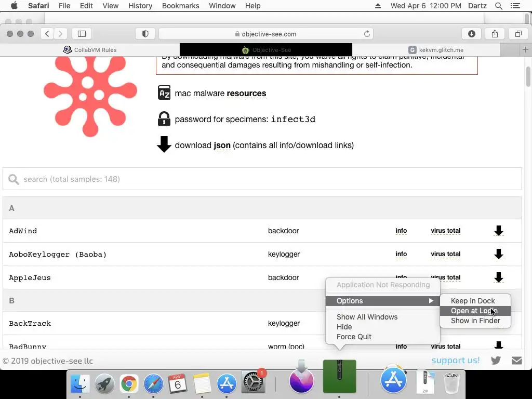
Task: Open the privacy report shield icon
Action: [145, 34]
